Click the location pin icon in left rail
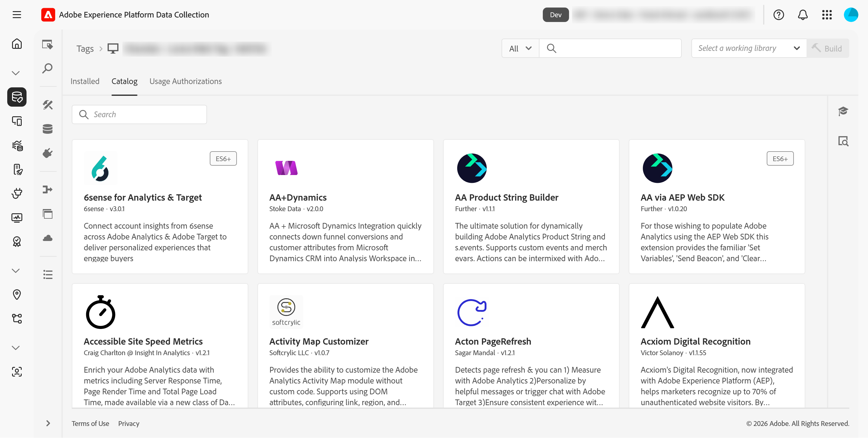 pos(17,295)
